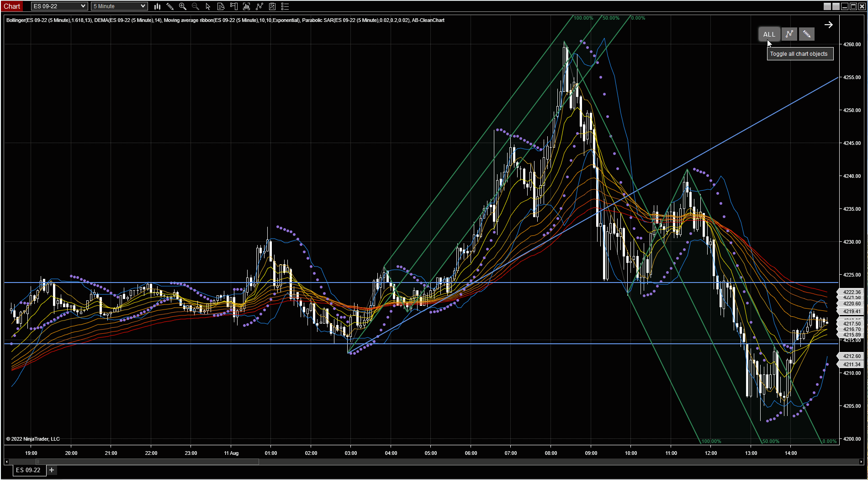Click the 4222.36 price marker label
This screenshot has height=480, width=868.
click(x=851, y=292)
